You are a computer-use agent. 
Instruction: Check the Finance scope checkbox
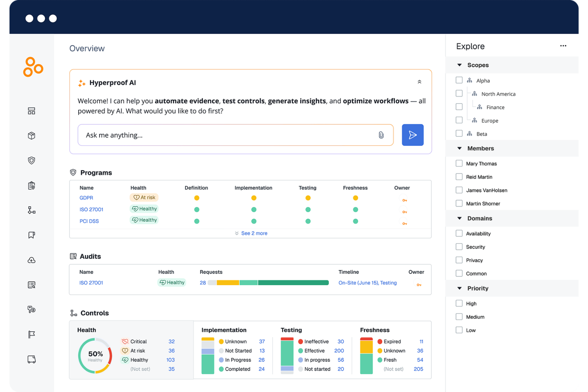point(459,107)
